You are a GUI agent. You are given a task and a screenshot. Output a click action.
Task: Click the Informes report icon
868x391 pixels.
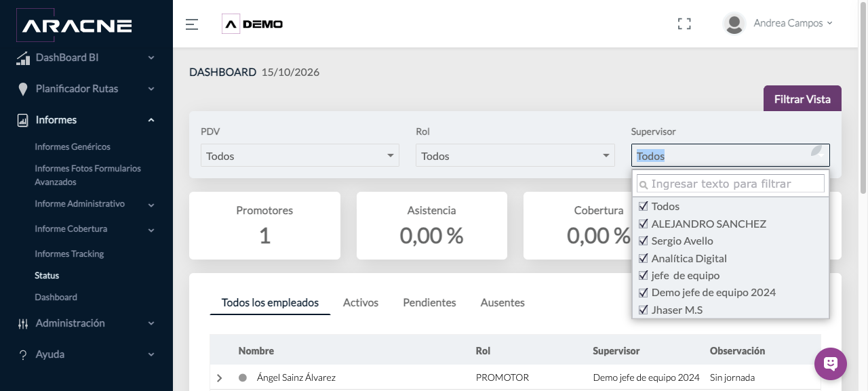[23, 121]
